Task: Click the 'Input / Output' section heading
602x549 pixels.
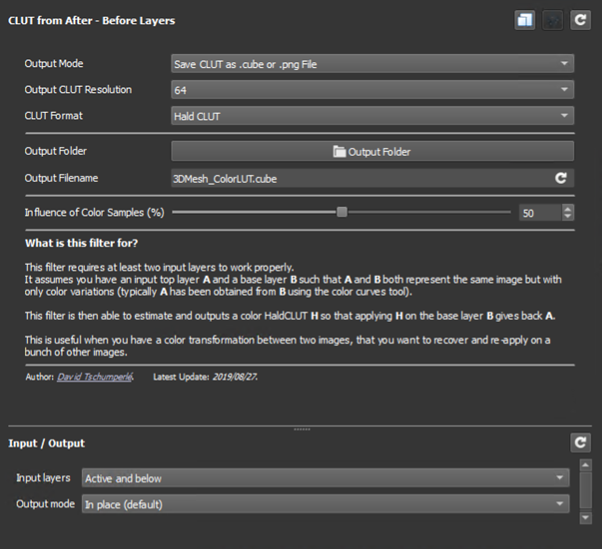Action: coord(46,443)
